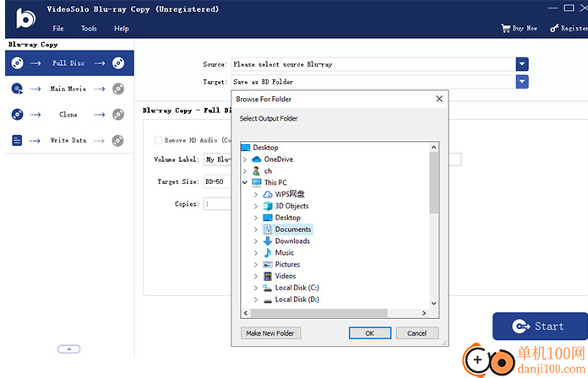This screenshot has width=588, height=378.
Task: Select the Main Movie copy mode
Action: (69, 89)
